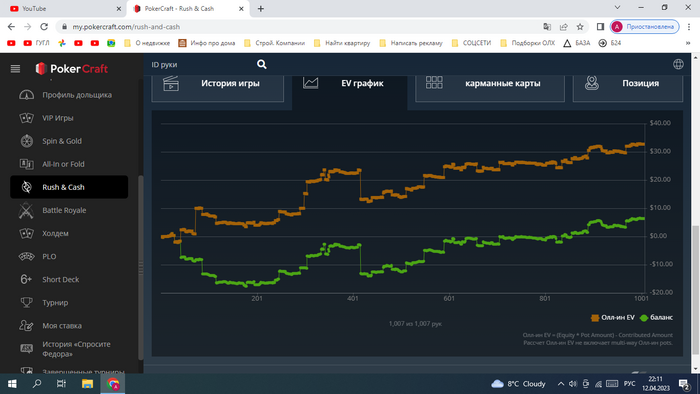This screenshot has width=700, height=394.
Task: Open Холдем section
Action: click(x=69, y=233)
